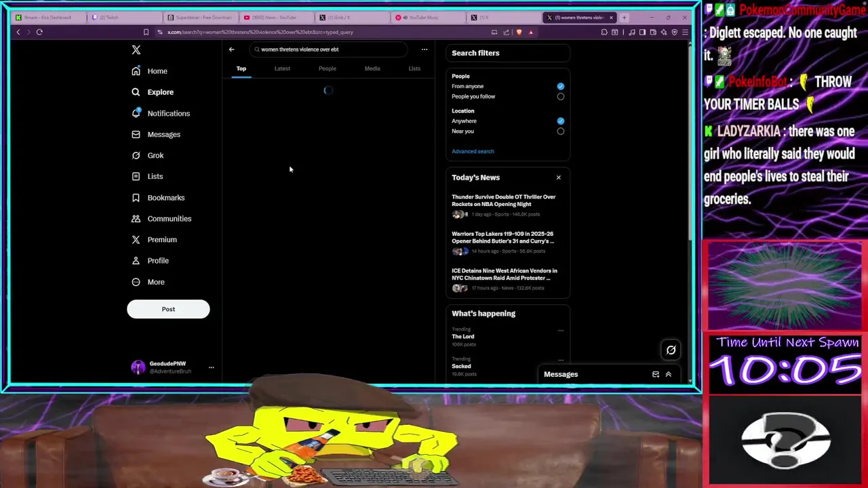Click the share icon in address bar
Viewport: 868px width, 488px height.
coord(506,32)
